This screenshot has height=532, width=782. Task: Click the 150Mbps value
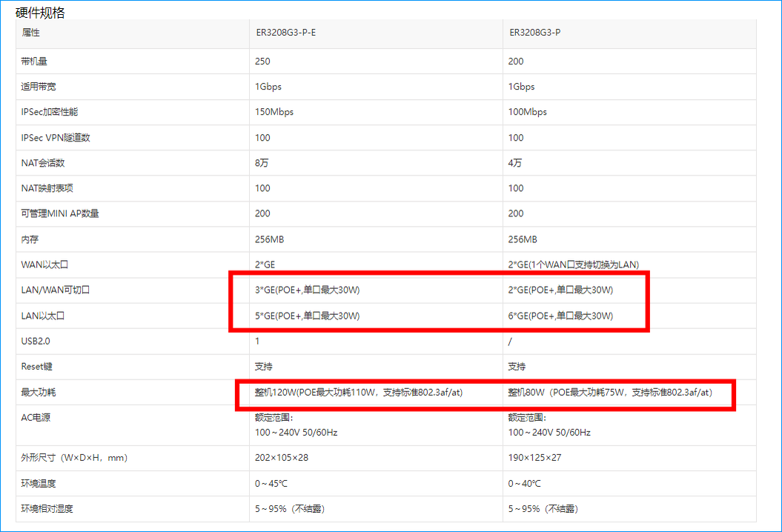pos(274,112)
